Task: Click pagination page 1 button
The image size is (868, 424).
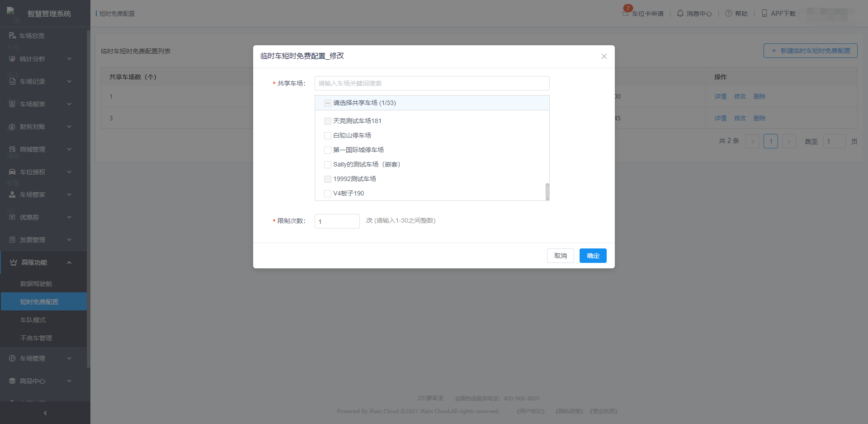Action: point(771,141)
